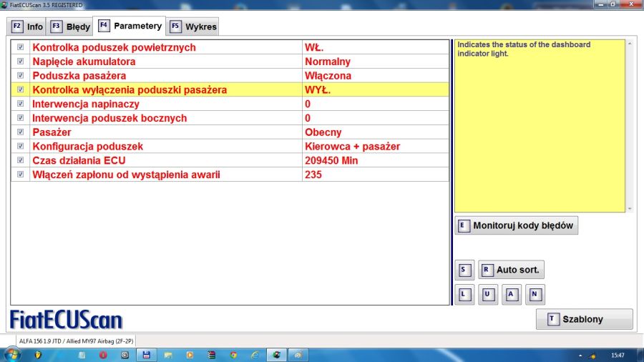Click FiatECUScan taskbar icon

point(277,355)
